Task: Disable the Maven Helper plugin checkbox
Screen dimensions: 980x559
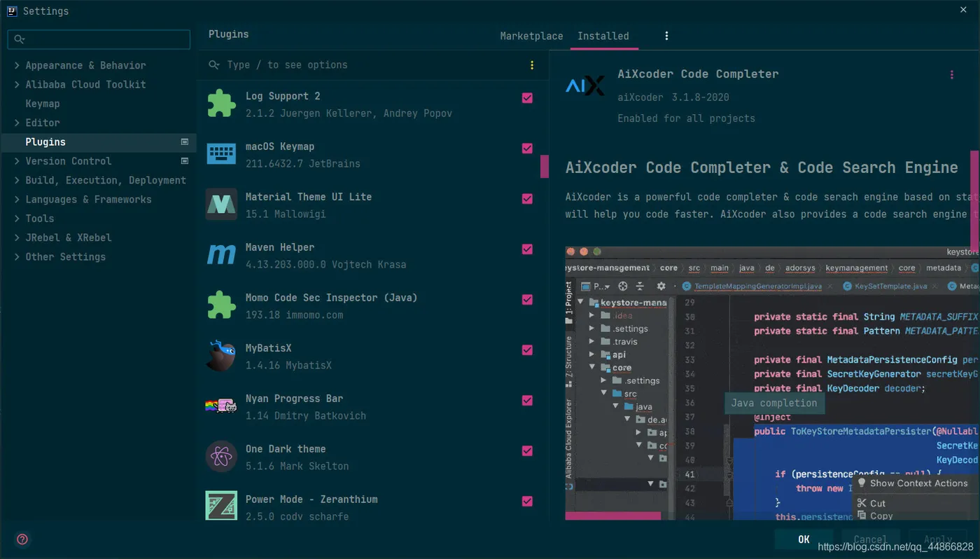Action: 527,249
